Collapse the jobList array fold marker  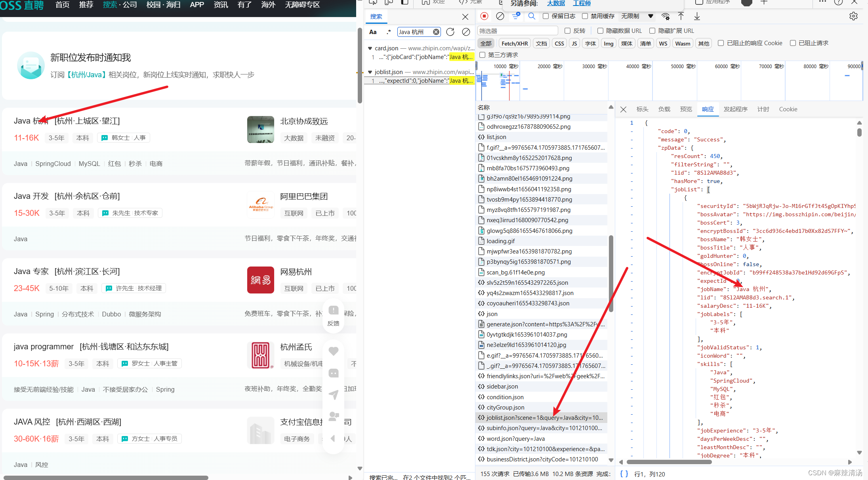click(632, 190)
